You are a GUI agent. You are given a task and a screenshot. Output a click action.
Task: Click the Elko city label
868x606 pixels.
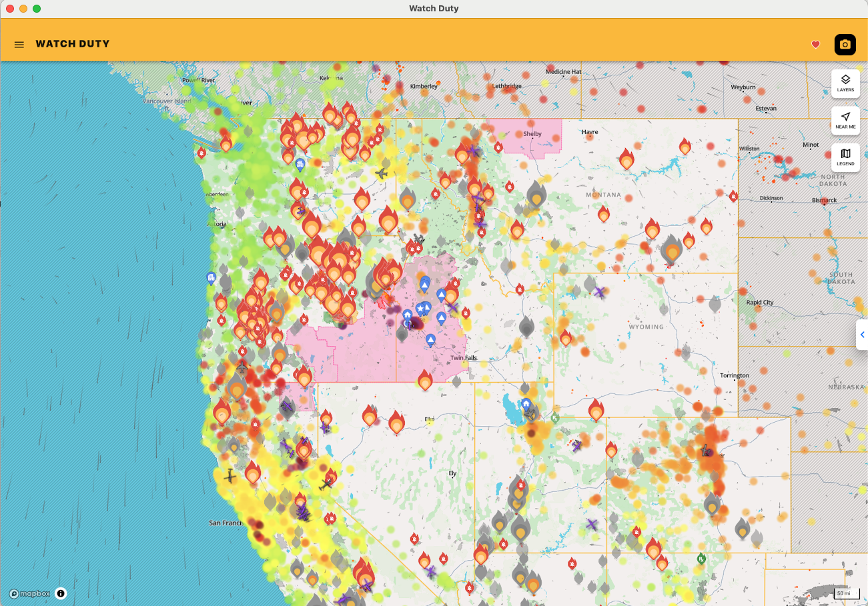click(x=430, y=419)
